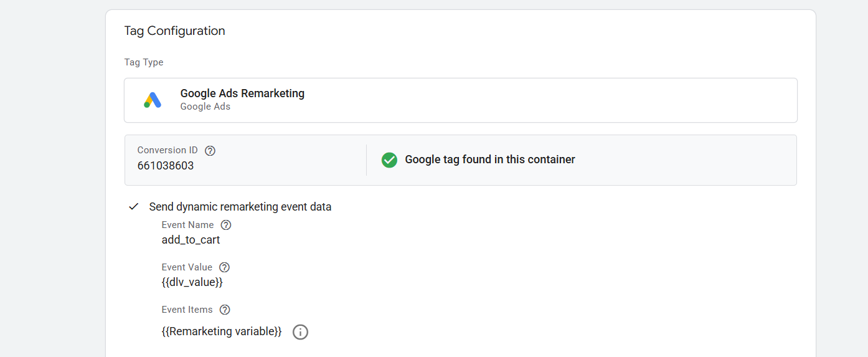Click the green checkmark status icon
This screenshot has height=357, width=868.
389,160
